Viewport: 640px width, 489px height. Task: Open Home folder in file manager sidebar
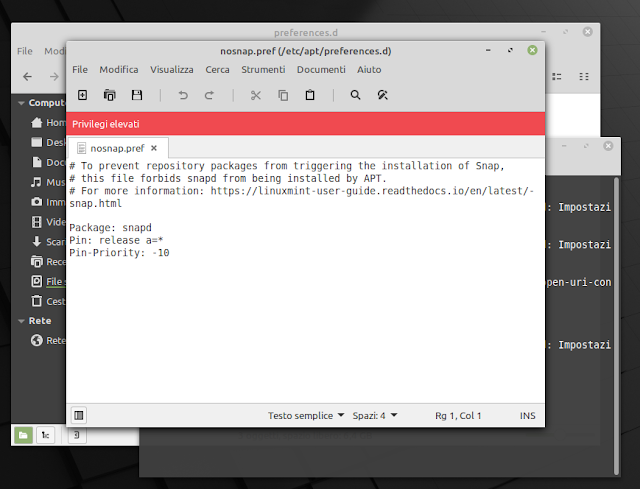[48, 122]
